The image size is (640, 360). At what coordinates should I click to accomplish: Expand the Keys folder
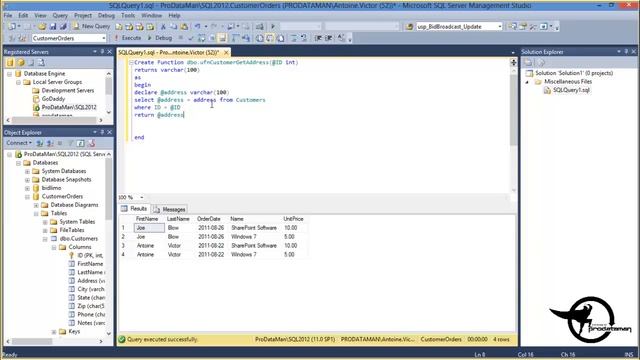click(x=54, y=332)
